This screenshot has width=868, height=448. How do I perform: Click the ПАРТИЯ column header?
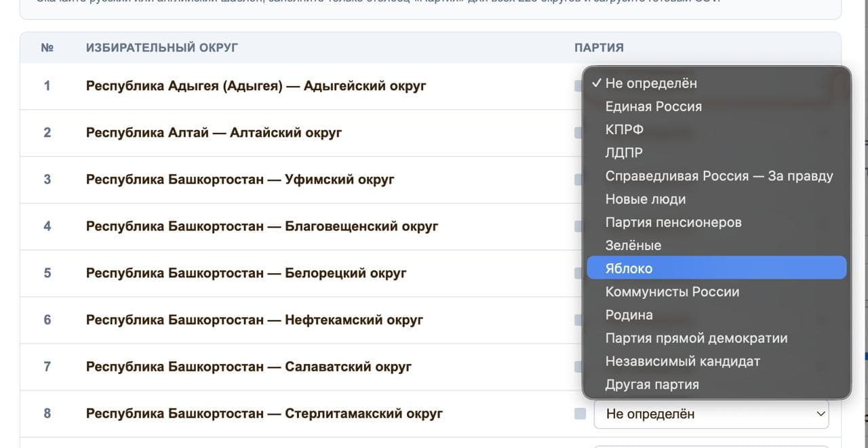pos(599,47)
